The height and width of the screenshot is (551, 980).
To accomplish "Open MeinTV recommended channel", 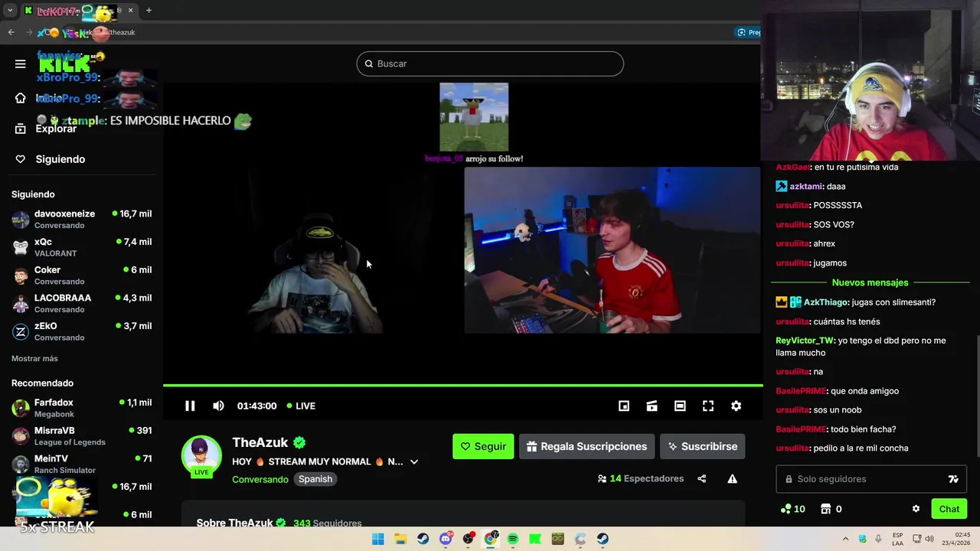I will point(81,464).
